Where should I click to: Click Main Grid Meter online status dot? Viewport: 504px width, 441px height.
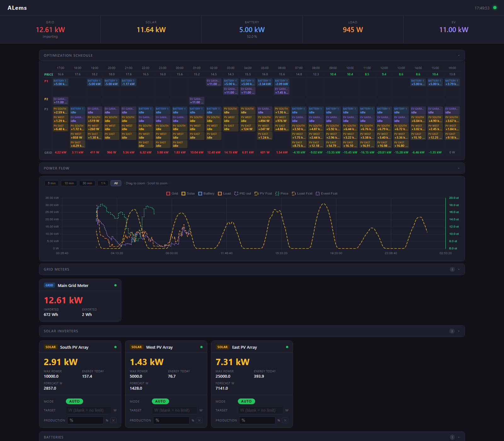115,285
